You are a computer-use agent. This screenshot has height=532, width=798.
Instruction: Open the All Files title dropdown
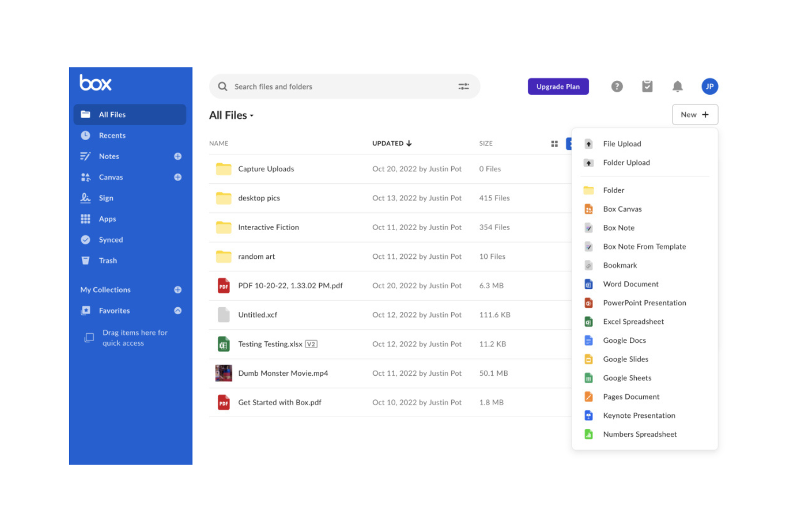231,115
